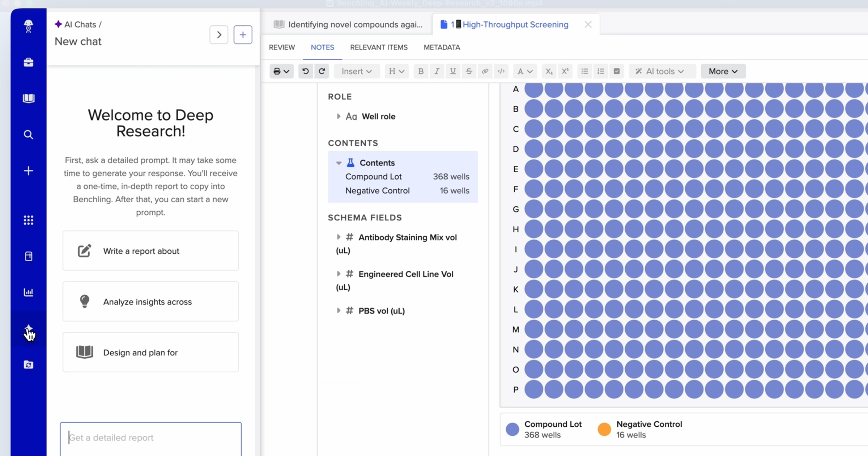Click the redo arrow in the editor toolbar

(322, 71)
